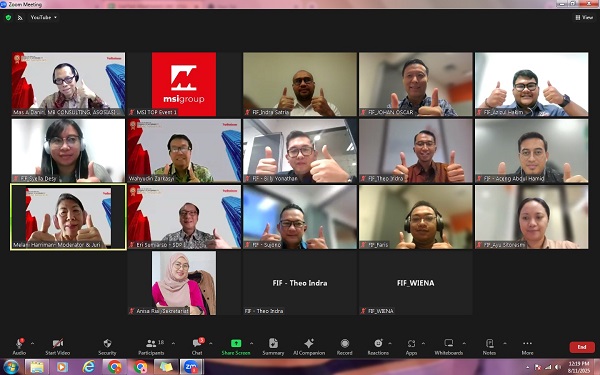Expand the Notes options arrow
The image size is (600, 375).
point(505,343)
